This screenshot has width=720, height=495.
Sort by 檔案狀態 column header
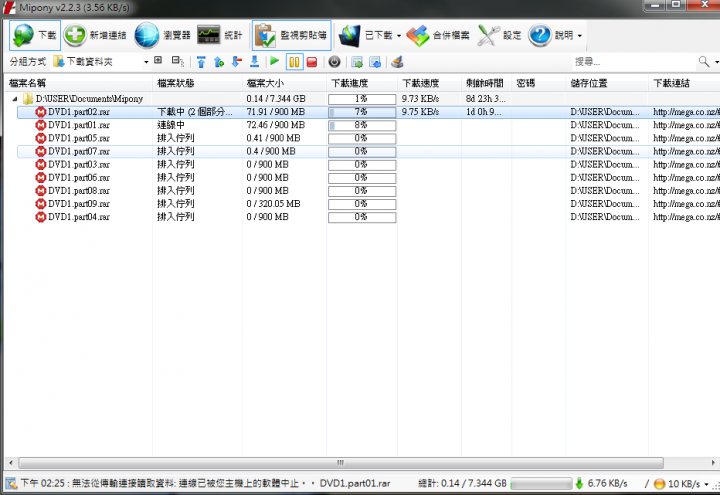197,83
